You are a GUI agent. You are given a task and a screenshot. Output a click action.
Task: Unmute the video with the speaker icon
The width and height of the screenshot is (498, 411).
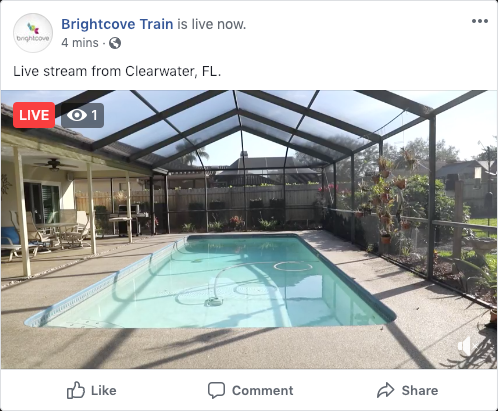pos(468,347)
